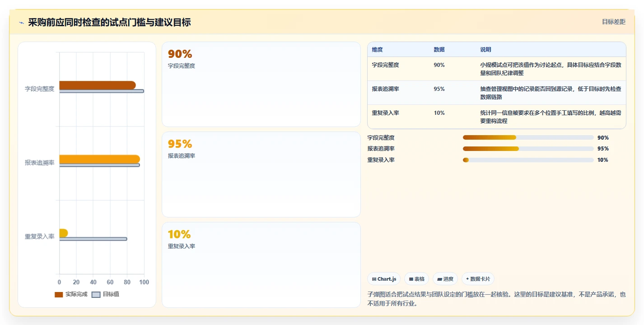Click the 报表追溯率 progress bar at 95%
The height and width of the screenshot is (325, 644).
click(x=528, y=149)
